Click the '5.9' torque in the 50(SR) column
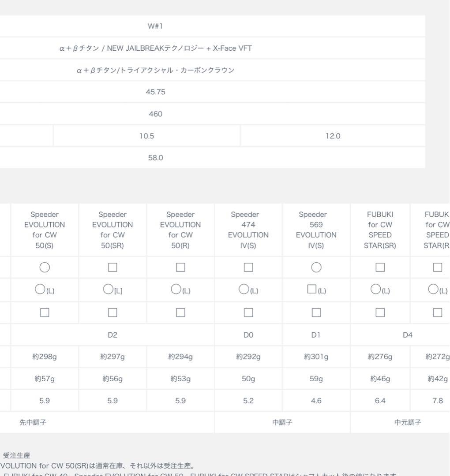The height and width of the screenshot is (476, 450). [112, 401]
